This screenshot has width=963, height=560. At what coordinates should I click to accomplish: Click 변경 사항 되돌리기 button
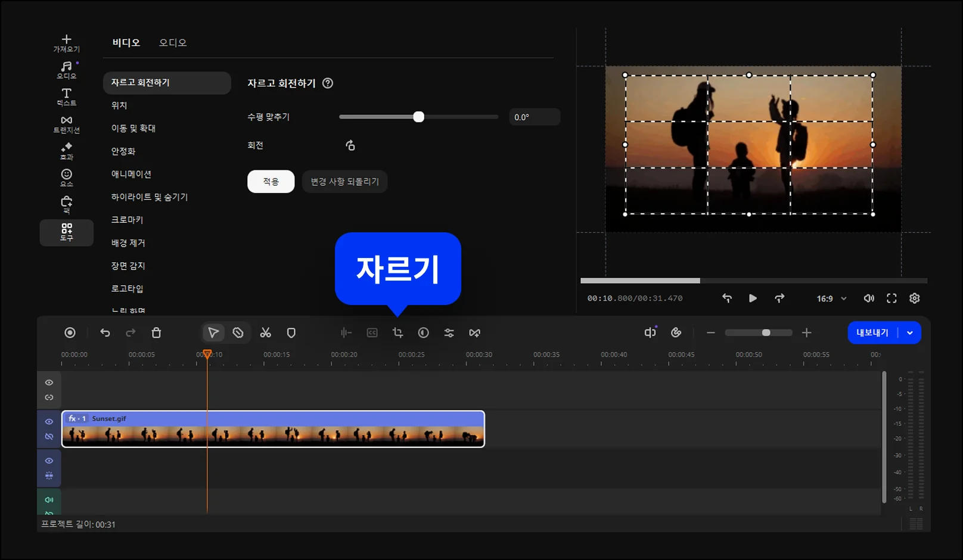pos(344,182)
